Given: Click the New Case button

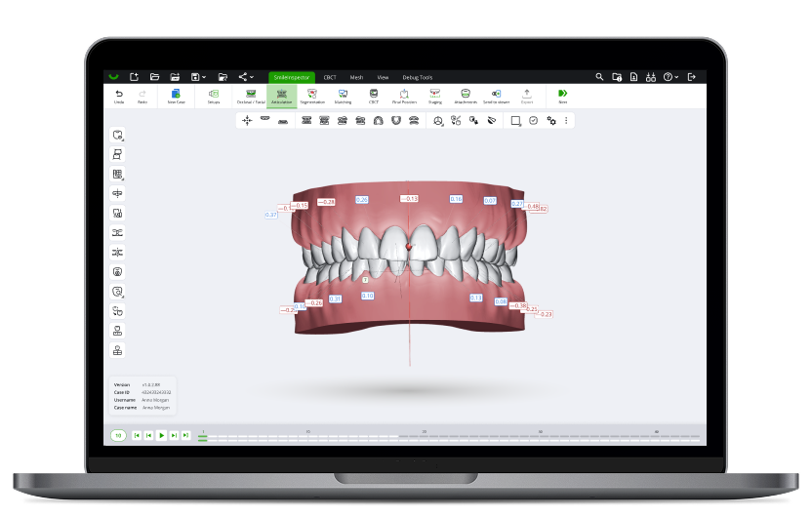Looking at the screenshot, I should pos(176,95).
